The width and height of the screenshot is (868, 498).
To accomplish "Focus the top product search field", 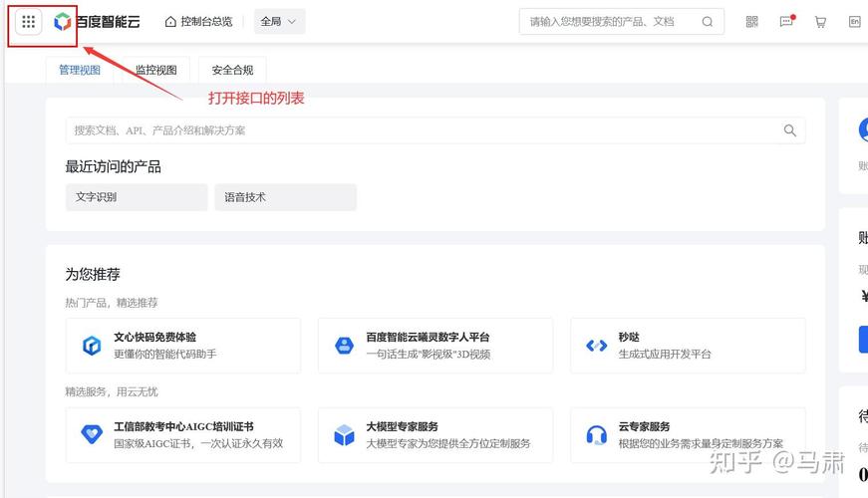I will tap(621, 22).
